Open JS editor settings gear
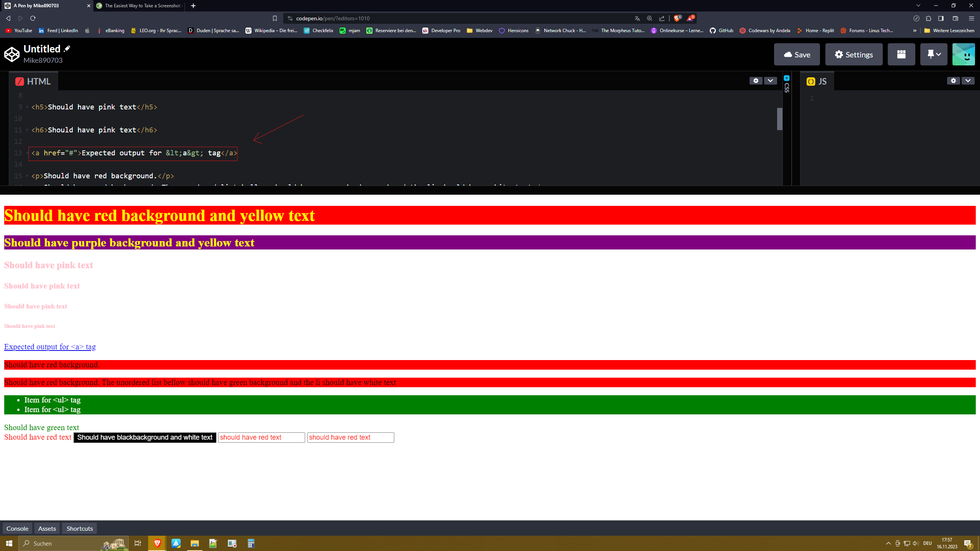 tap(953, 81)
